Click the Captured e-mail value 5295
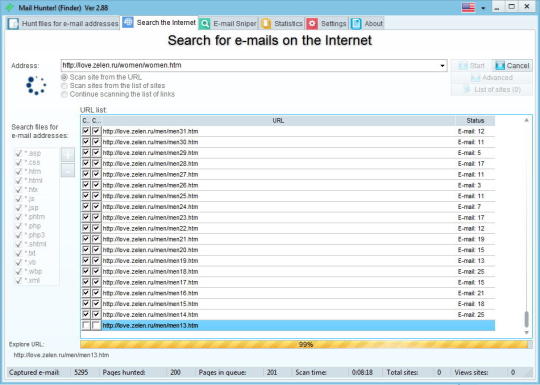This screenshot has height=385, width=540. click(81, 372)
